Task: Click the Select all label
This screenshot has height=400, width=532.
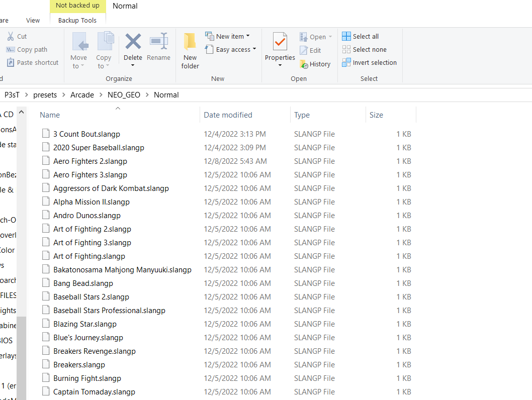Action: tap(366, 36)
